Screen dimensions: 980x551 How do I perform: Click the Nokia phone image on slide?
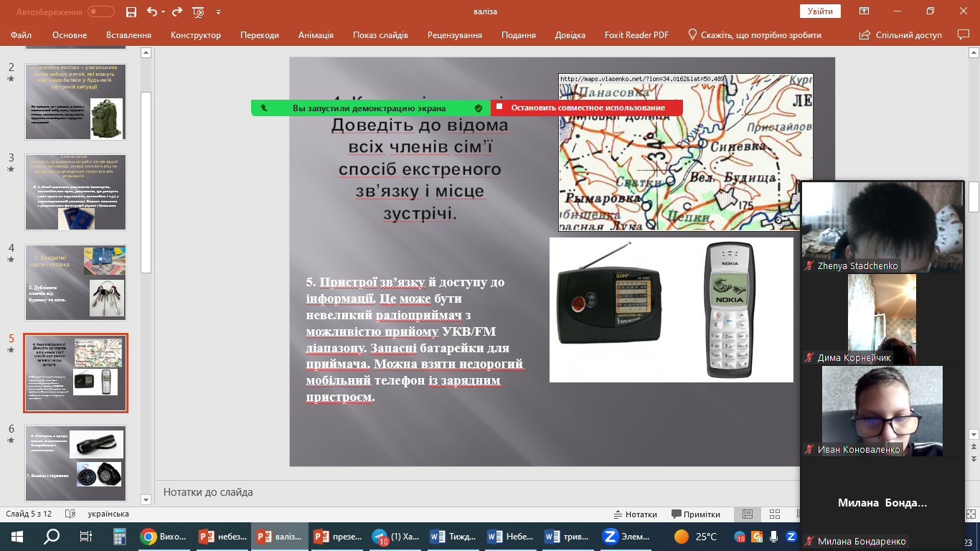(x=729, y=309)
